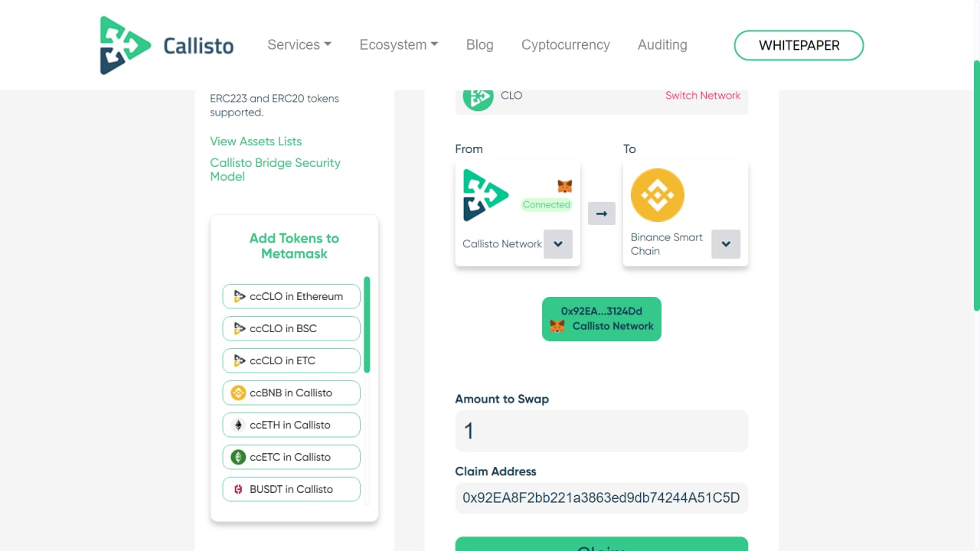Click the Add Tokens to Metamask heading
The height and width of the screenshot is (551, 980).
(294, 246)
